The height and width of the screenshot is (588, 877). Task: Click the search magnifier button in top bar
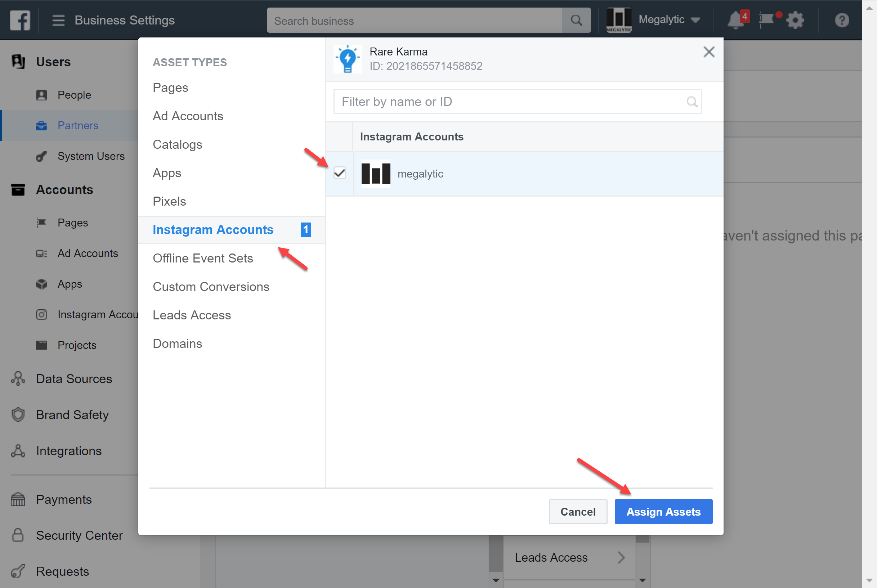pos(576,20)
